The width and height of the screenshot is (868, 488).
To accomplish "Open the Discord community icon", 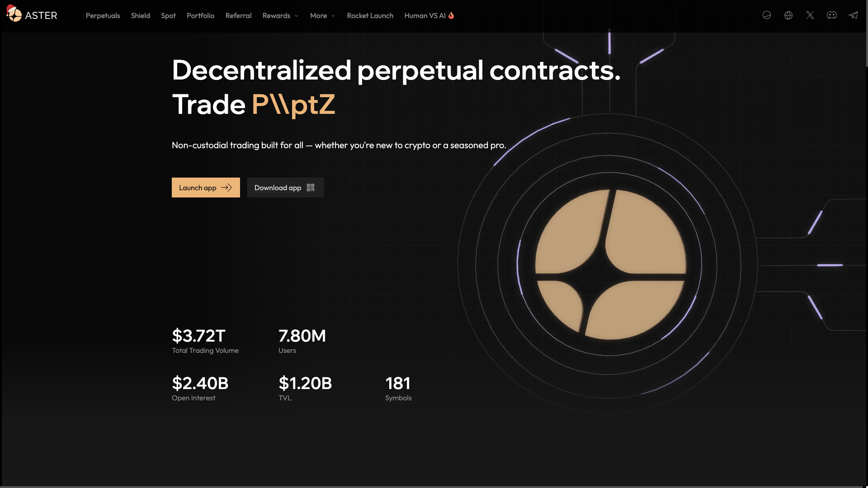I will (x=832, y=15).
